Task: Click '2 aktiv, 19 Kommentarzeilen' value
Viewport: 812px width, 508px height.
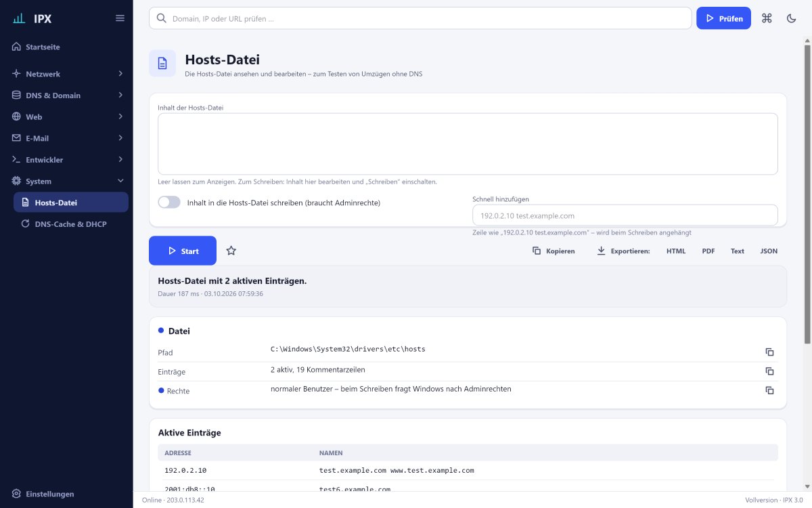Action: click(318, 370)
